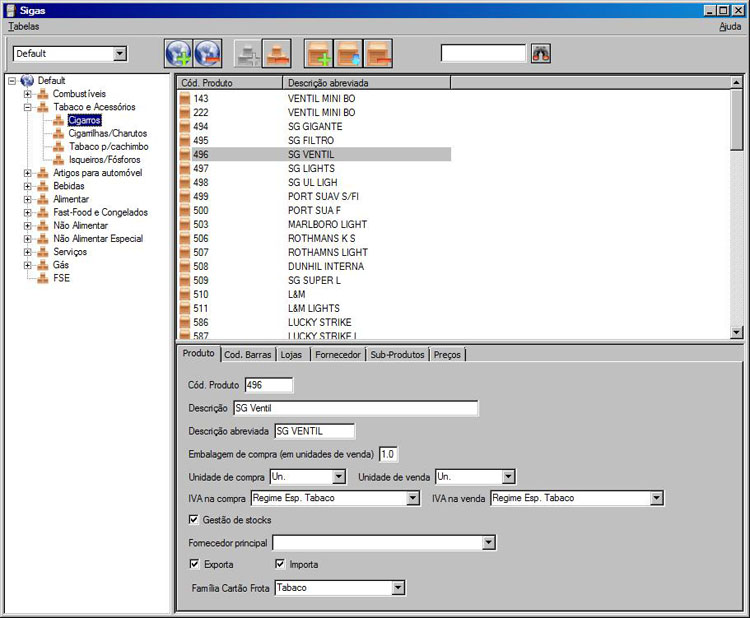Viewport: 750px width, 618px height.
Task: Collapse the Default root node
Action: coord(12,81)
